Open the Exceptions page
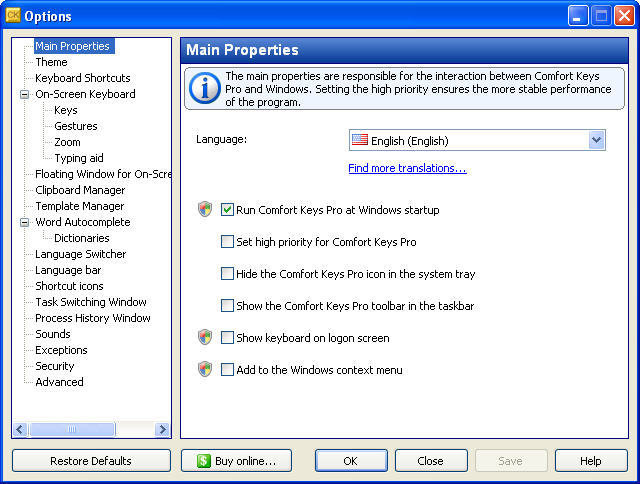 [61, 350]
